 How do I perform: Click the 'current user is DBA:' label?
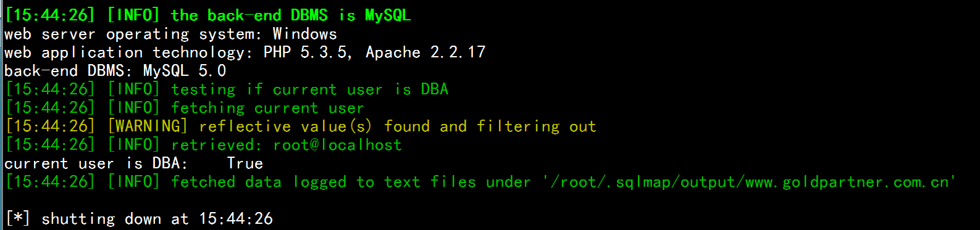point(96,163)
